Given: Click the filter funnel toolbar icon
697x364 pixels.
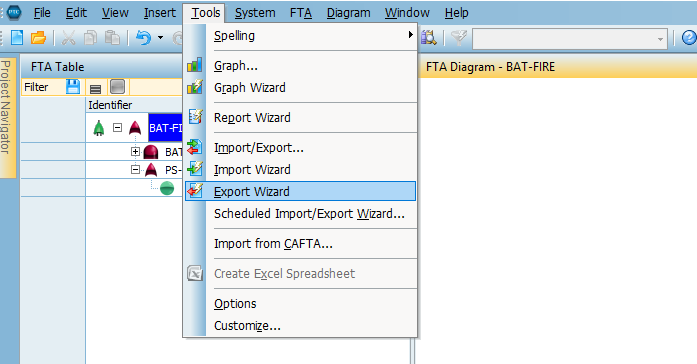Looking at the screenshot, I should pos(459,38).
